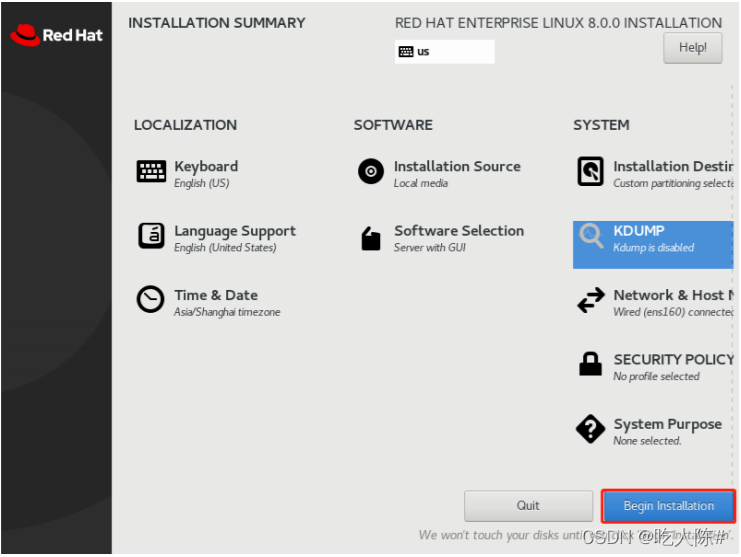Click the Time & Date clock icon
This screenshot has height=557, width=741.
[150, 299]
